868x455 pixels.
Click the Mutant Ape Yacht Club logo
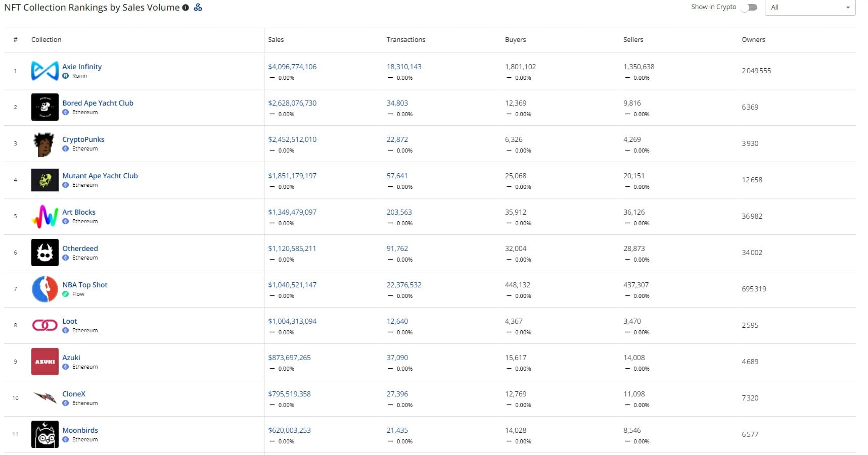click(45, 180)
